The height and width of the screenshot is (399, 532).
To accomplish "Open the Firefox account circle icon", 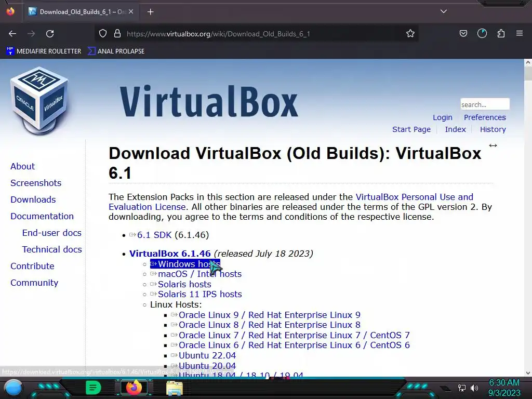I will tap(482, 34).
